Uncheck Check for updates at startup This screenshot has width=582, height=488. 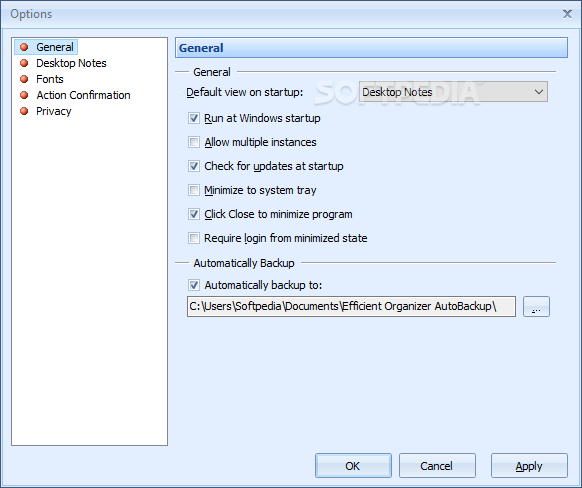coord(194,166)
